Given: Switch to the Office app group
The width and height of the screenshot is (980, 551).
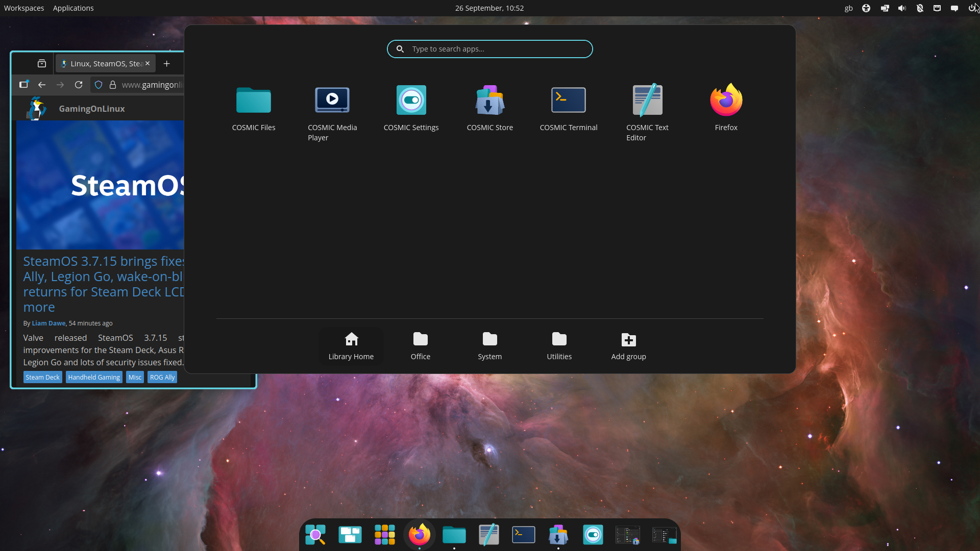Looking at the screenshot, I should click(421, 346).
